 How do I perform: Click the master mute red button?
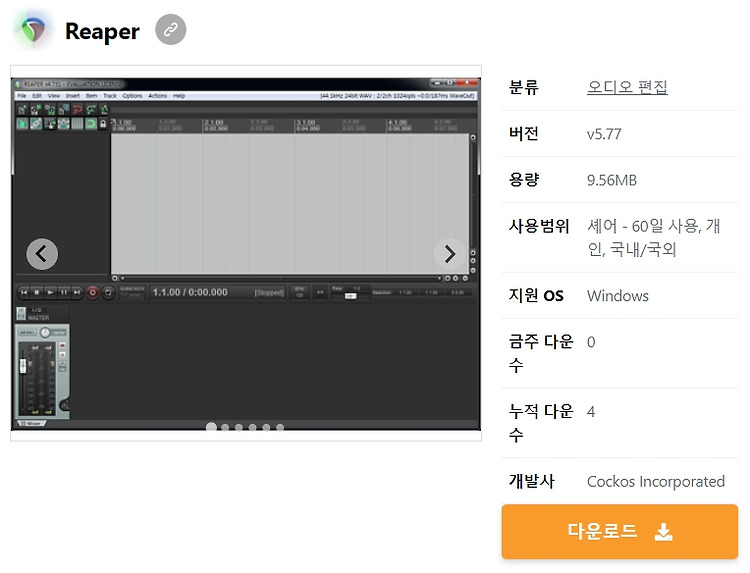click(62, 345)
